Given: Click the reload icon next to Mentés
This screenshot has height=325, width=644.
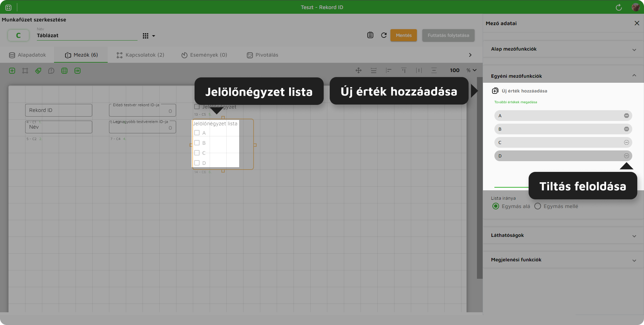Looking at the screenshot, I should [x=384, y=35].
